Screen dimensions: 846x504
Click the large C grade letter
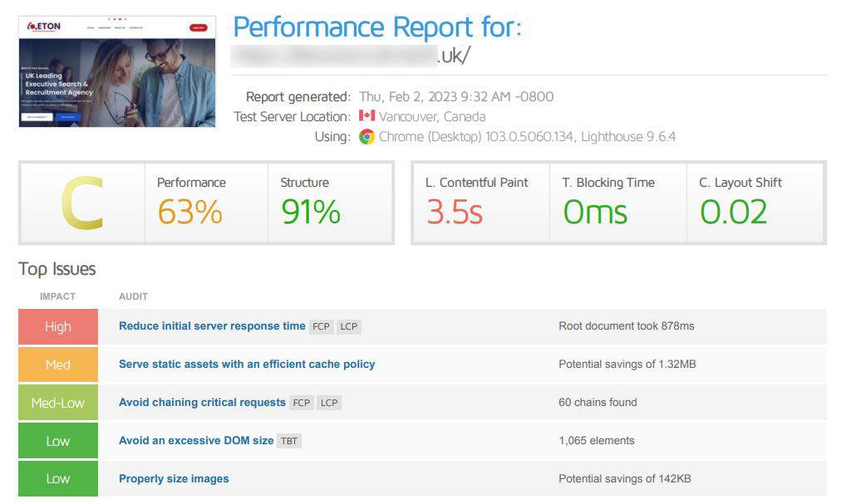coord(82,203)
